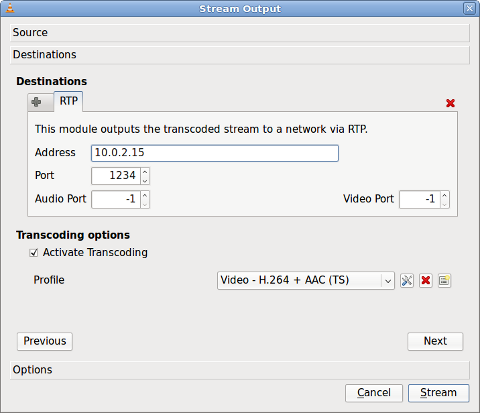Click the VLC cone icon in title bar
480x413 pixels.
point(10,8)
